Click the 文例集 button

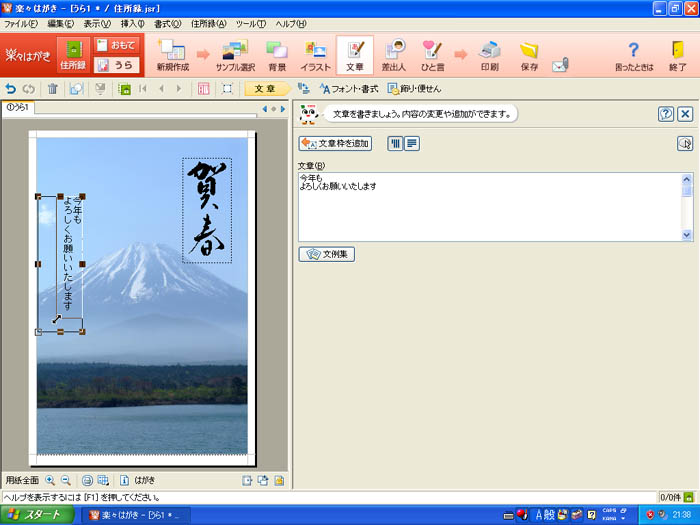(327, 254)
